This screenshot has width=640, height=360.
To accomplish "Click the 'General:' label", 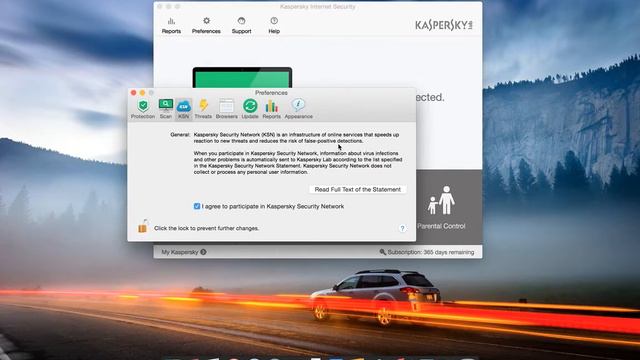I will click(180, 134).
